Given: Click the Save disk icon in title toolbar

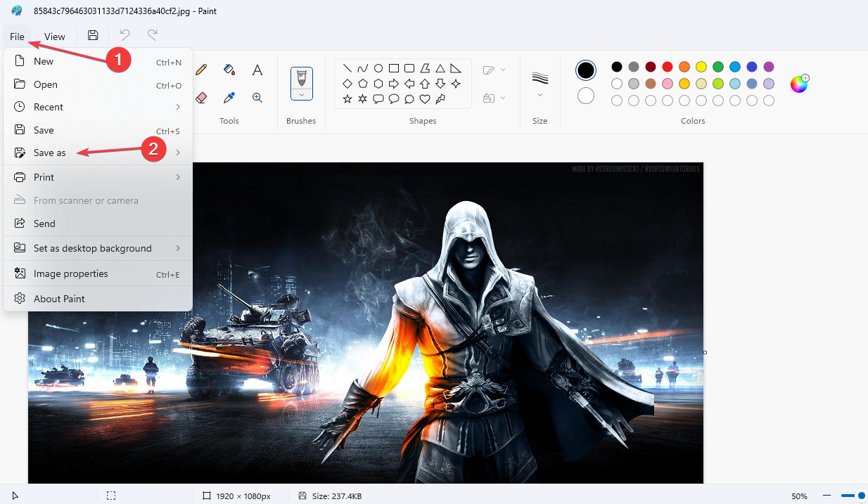Looking at the screenshot, I should click(93, 35).
